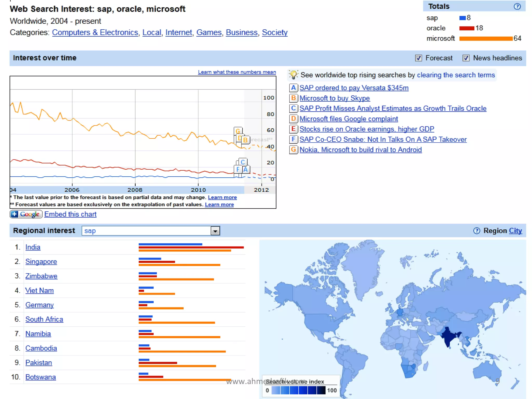Open the Regional interest sap dropdown arrow
532x399 pixels.
pyautogui.click(x=215, y=231)
